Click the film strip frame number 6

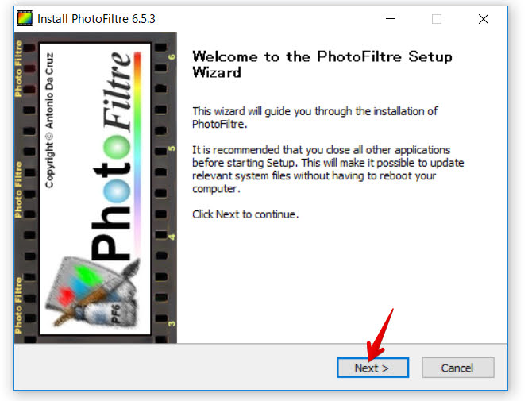(172, 56)
